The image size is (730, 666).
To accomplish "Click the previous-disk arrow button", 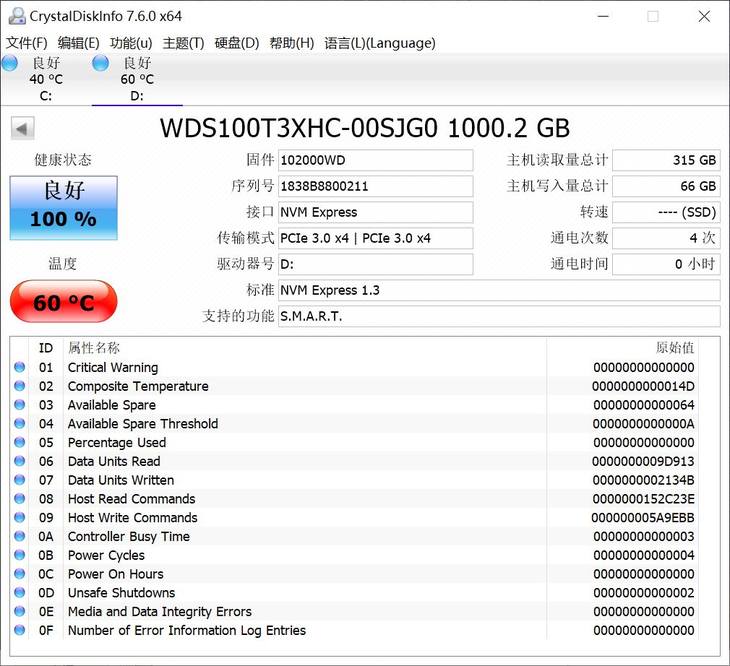I will click(x=22, y=128).
